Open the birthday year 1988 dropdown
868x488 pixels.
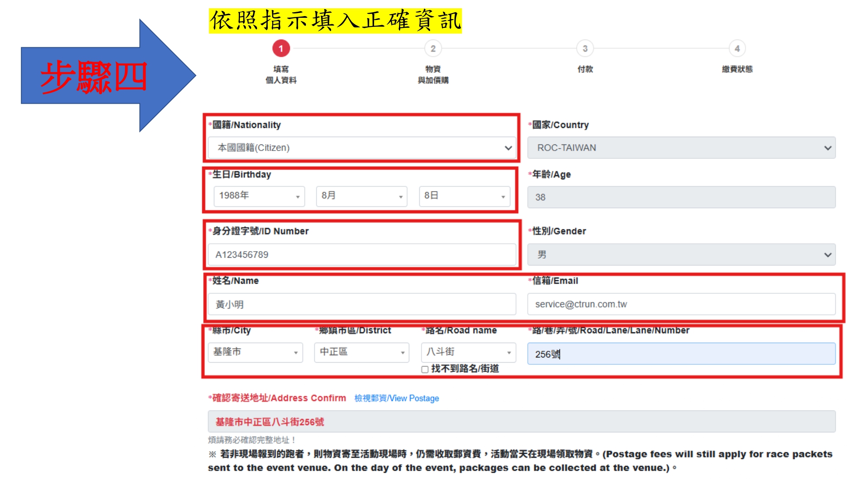click(259, 196)
